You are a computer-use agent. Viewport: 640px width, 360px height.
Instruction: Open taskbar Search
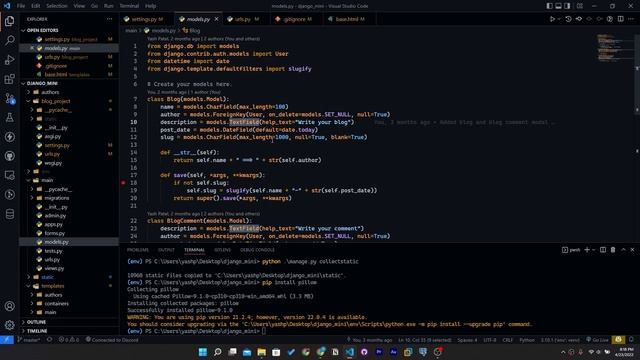point(218,352)
